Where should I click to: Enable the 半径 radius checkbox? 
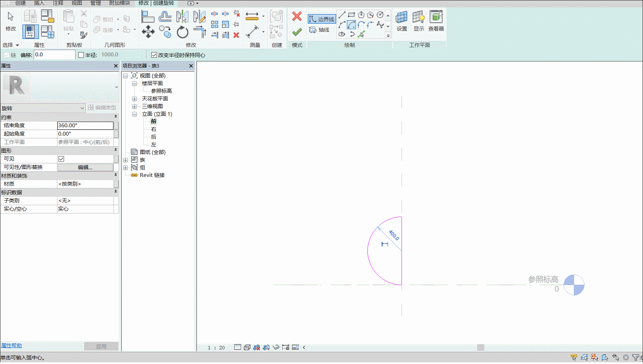pyautogui.click(x=81, y=55)
